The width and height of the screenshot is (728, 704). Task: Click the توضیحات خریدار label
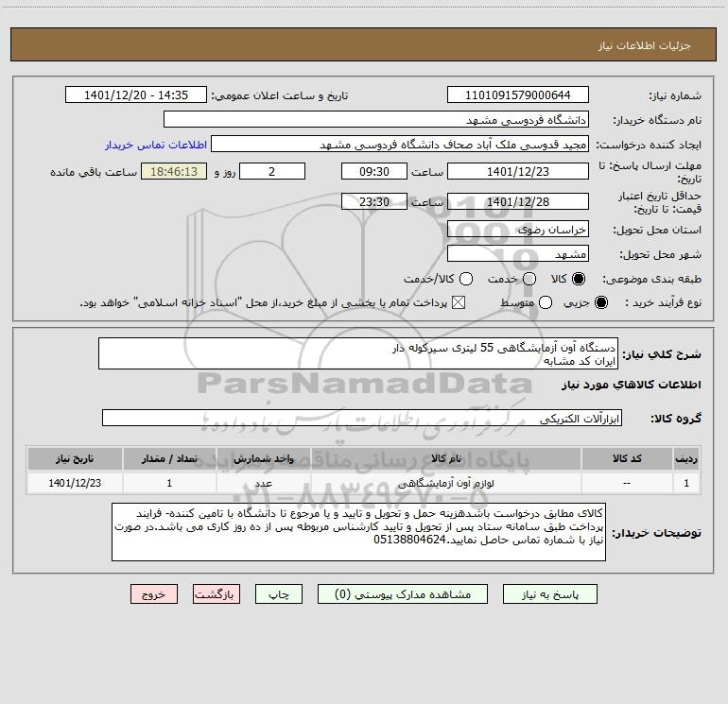(656, 533)
